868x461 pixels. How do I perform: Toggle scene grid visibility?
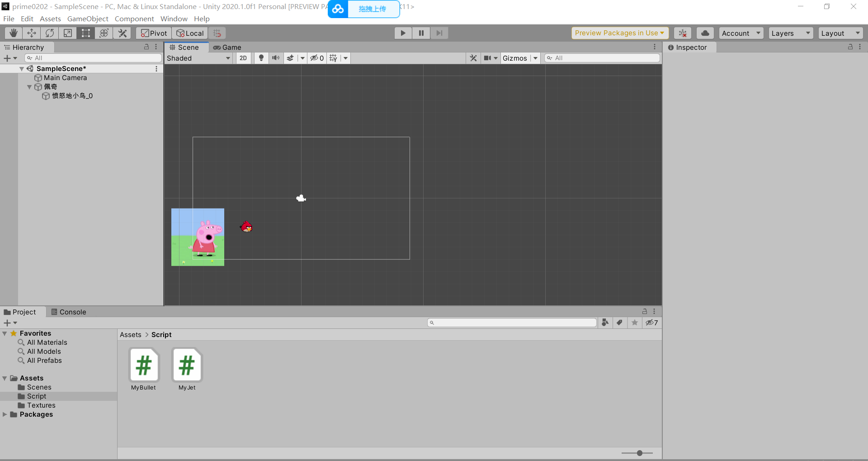(333, 58)
